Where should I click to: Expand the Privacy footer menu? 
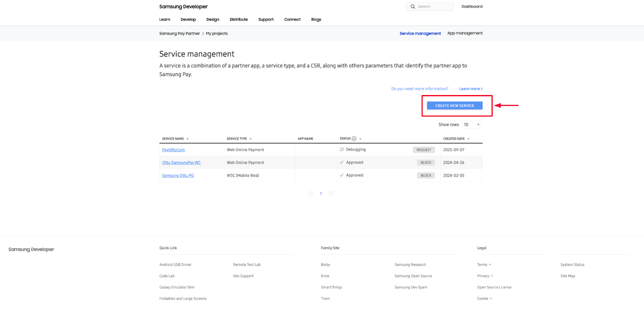click(485, 276)
